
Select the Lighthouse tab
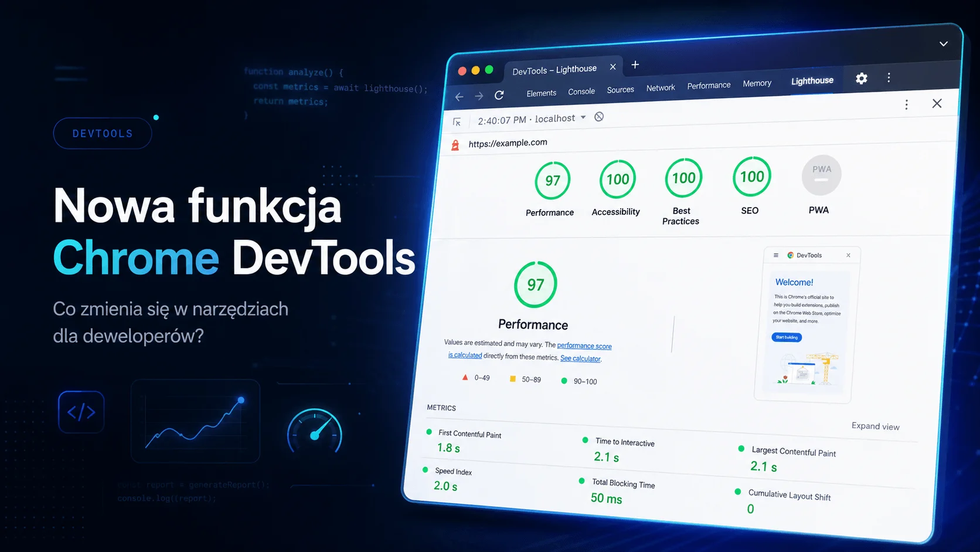812,81
